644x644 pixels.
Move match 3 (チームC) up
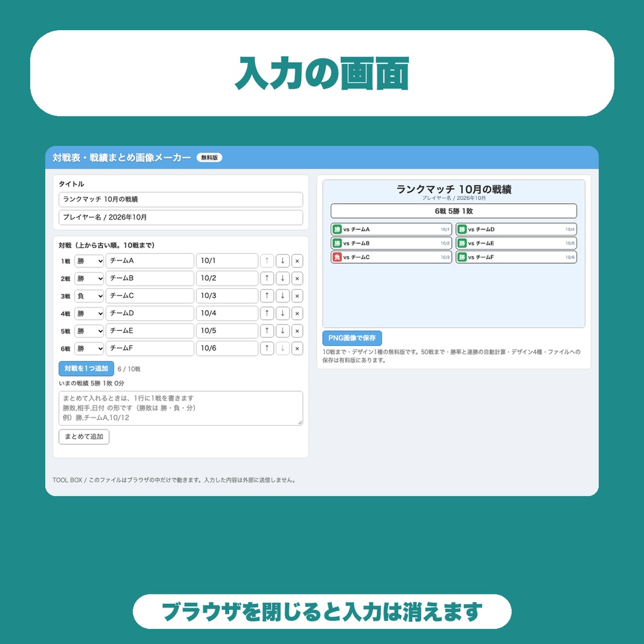tap(267, 296)
